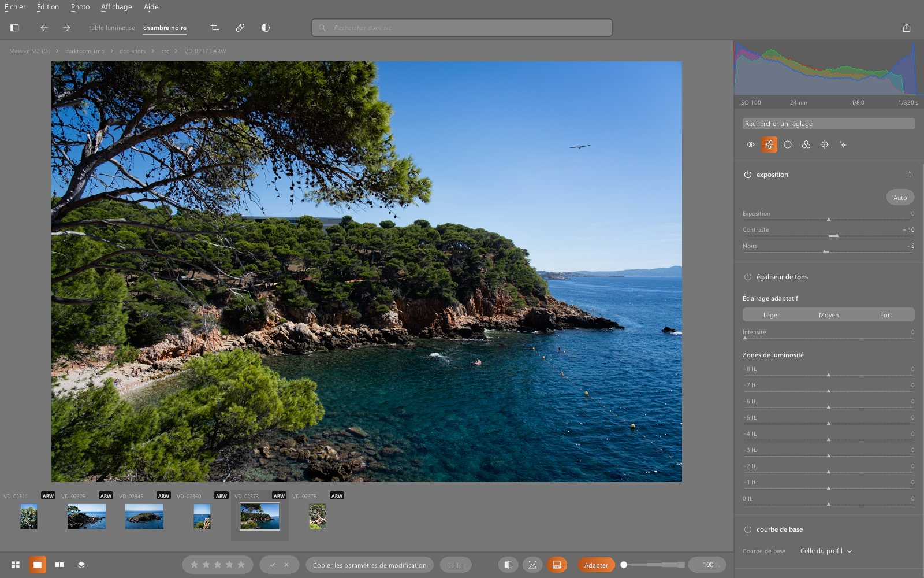Image resolution: width=924 pixels, height=578 pixels.
Task: Activate the crop tool in top toolbar
Action: (214, 28)
